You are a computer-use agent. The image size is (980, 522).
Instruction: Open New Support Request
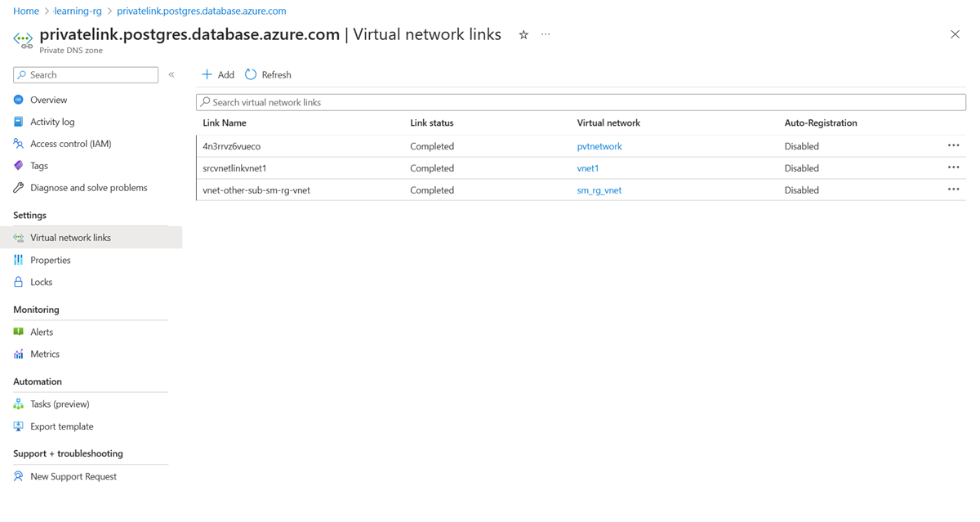73,476
